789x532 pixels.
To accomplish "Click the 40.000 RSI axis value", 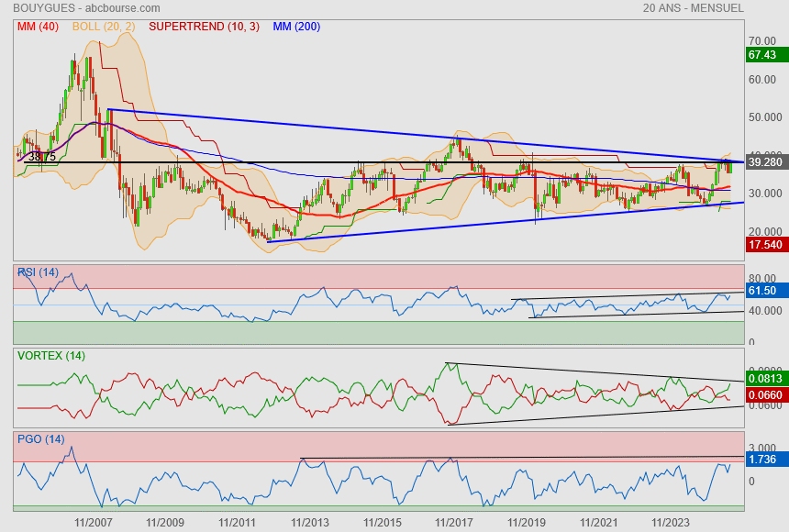I will click(x=765, y=311).
